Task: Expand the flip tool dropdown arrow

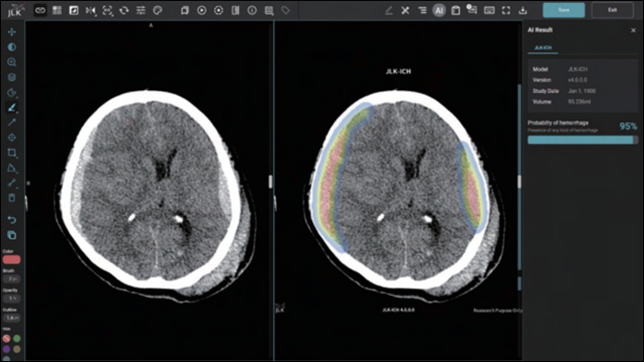Action: coord(96,15)
